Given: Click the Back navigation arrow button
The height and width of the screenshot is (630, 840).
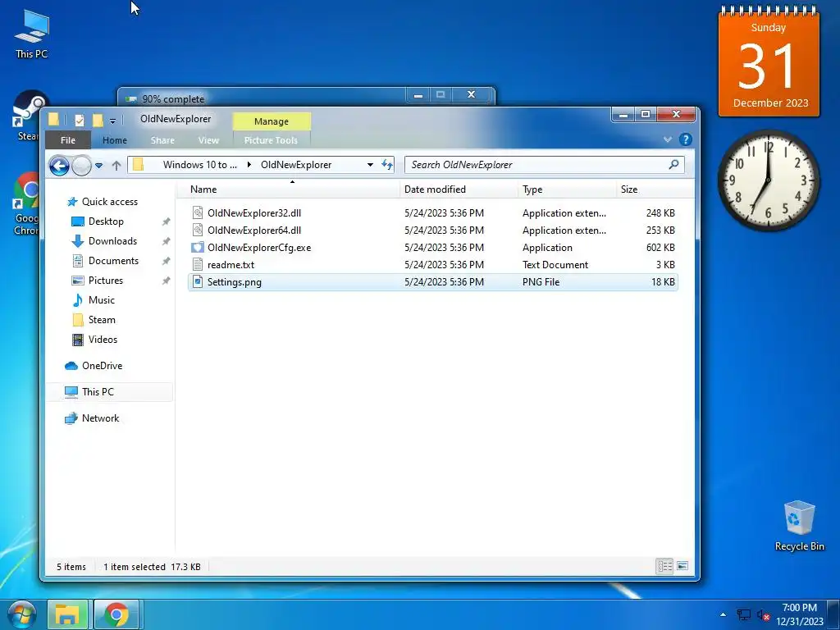Looking at the screenshot, I should (59, 166).
